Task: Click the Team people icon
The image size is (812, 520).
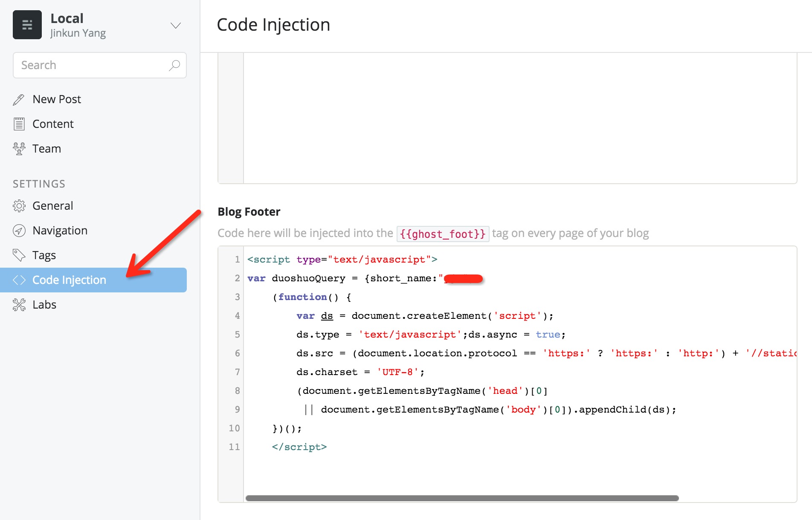Action: click(19, 149)
